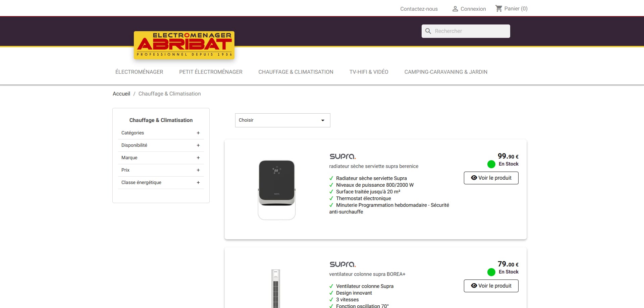Click the Chauffage & Climatisation sidebar heading
This screenshot has width=644, height=308.
pyautogui.click(x=161, y=120)
